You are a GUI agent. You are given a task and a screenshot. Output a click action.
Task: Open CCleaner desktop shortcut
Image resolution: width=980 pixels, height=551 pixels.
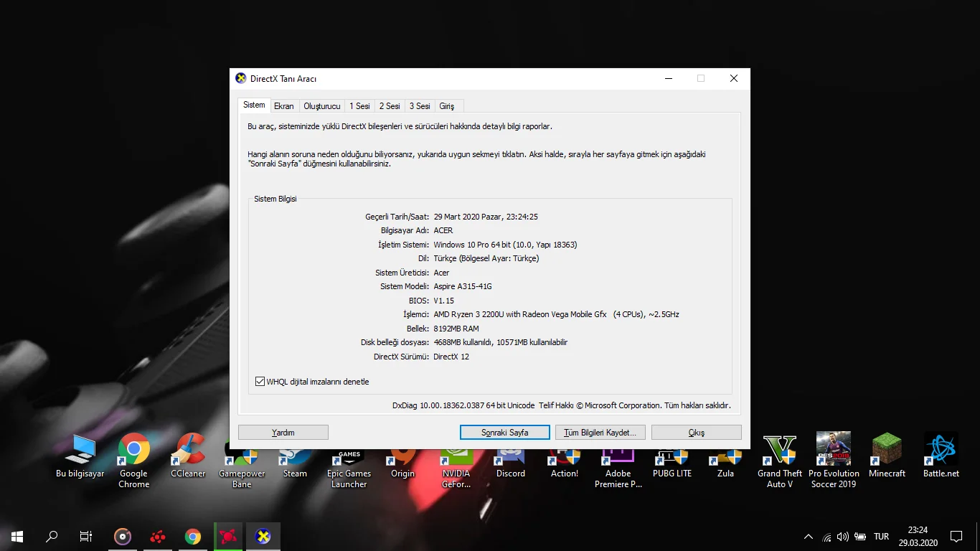point(188,455)
